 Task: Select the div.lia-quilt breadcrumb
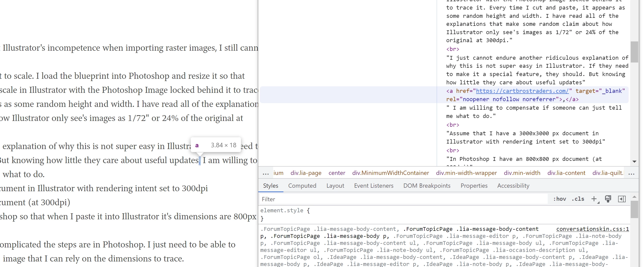coord(608,173)
